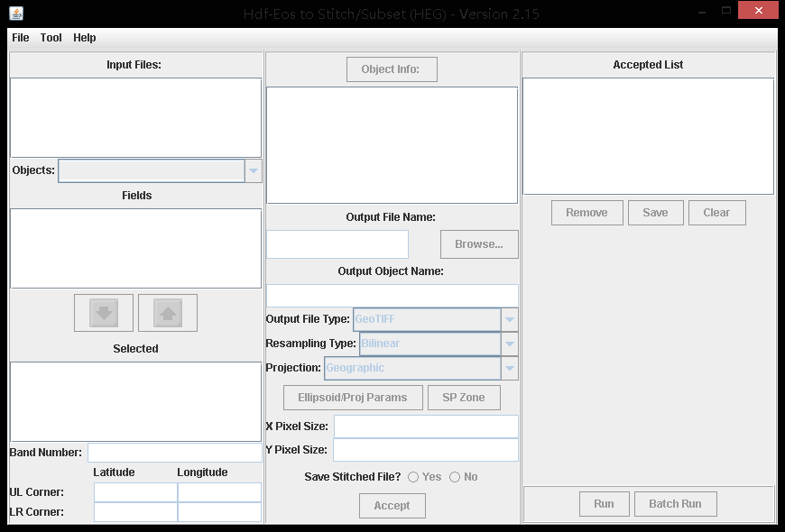Click the Accept button
The image size is (785, 532).
392,506
